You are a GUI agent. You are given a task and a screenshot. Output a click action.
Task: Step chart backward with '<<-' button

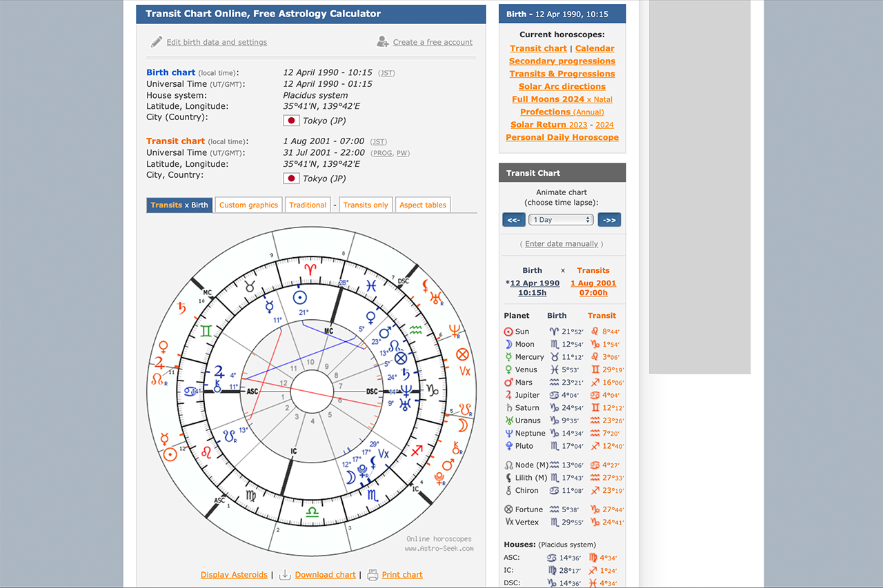pos(514,220)
